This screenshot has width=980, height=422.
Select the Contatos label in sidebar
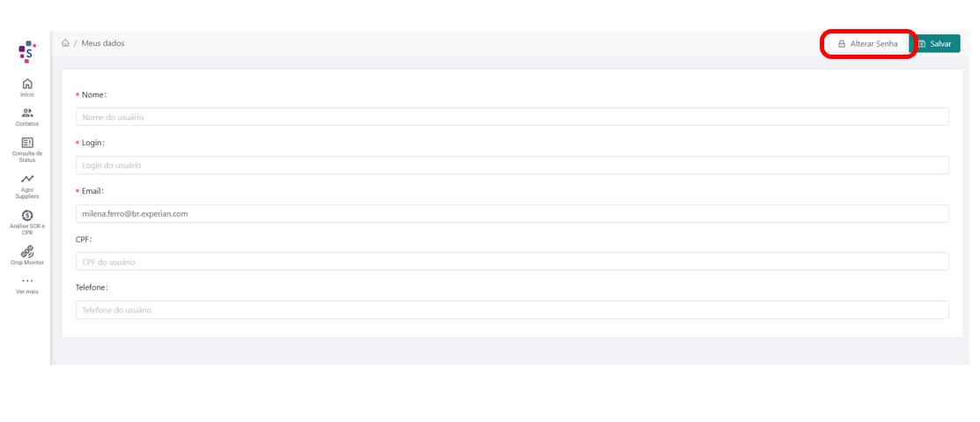(x=27, y=124)
